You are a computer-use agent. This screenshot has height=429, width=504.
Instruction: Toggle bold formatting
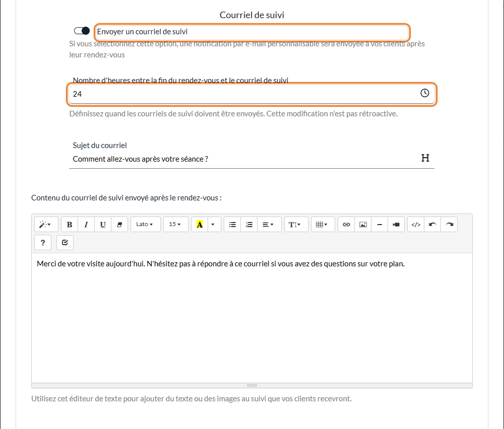70,225
